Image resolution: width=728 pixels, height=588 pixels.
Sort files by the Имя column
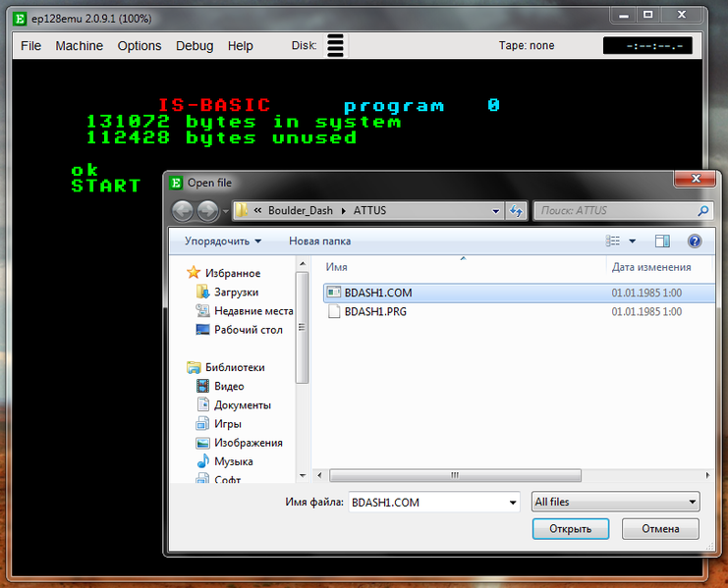coord(336,267)
